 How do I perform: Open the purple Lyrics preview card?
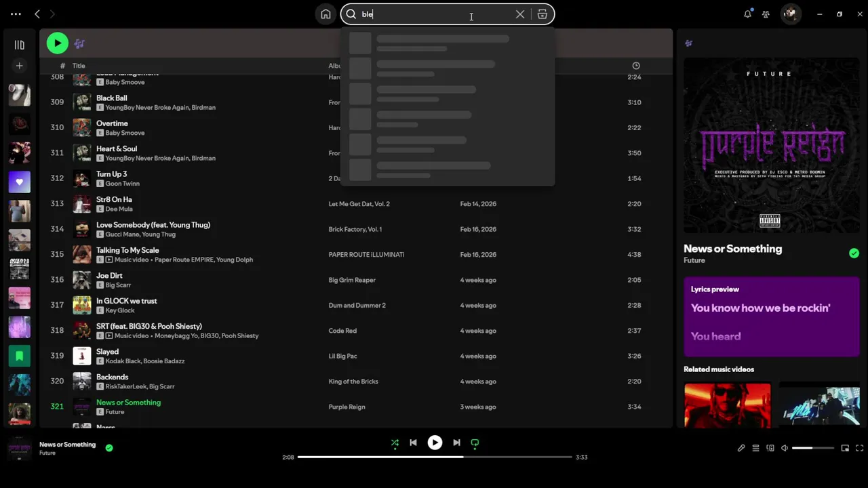point(771,317)
